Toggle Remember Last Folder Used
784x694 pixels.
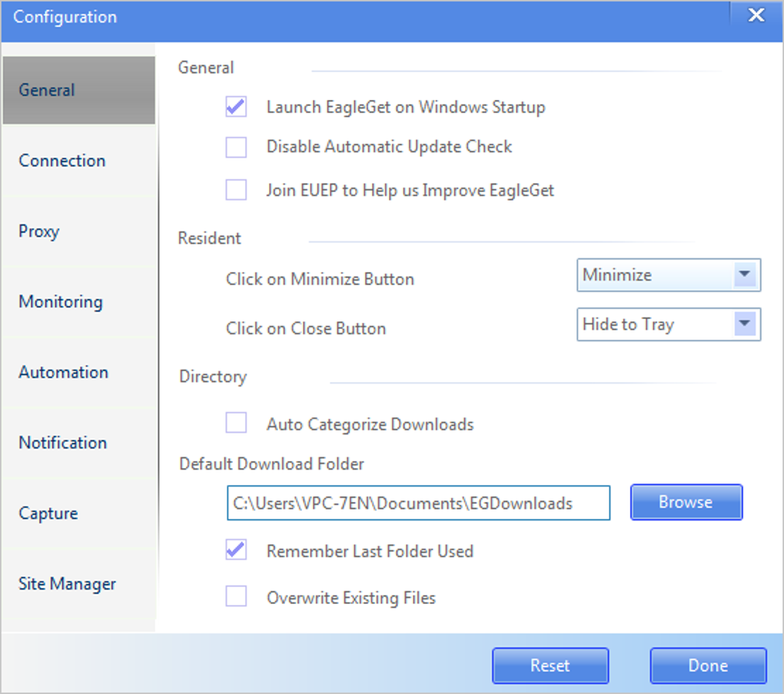click(236, 550)
